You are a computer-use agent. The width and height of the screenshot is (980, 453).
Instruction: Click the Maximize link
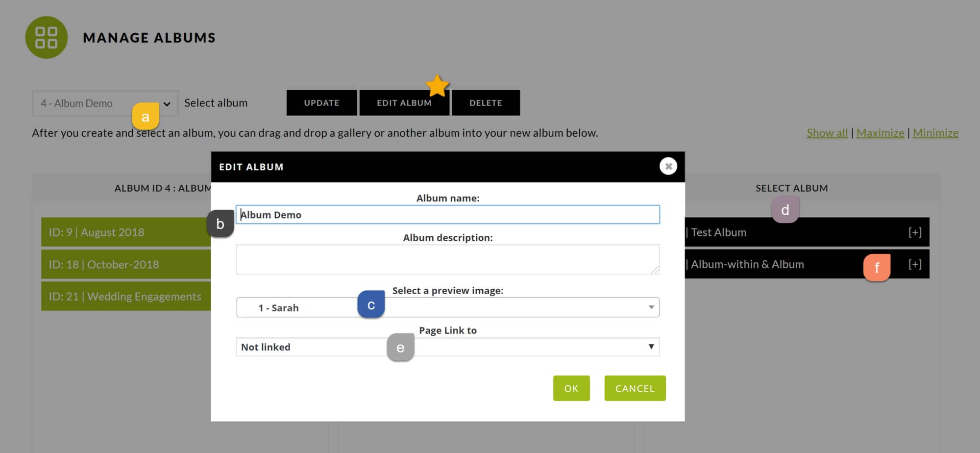[x=880, y=133]
